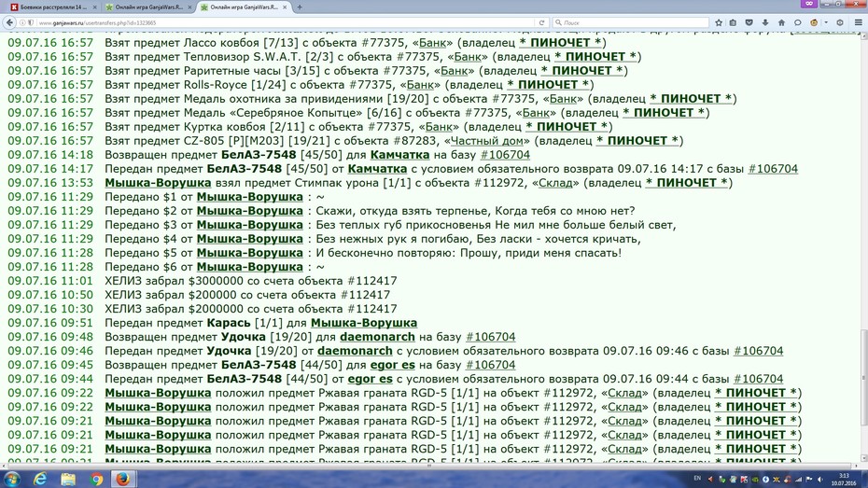868x488 pixels.
Task: Close the active GanjaWars tab
Action: click(286, 7)
